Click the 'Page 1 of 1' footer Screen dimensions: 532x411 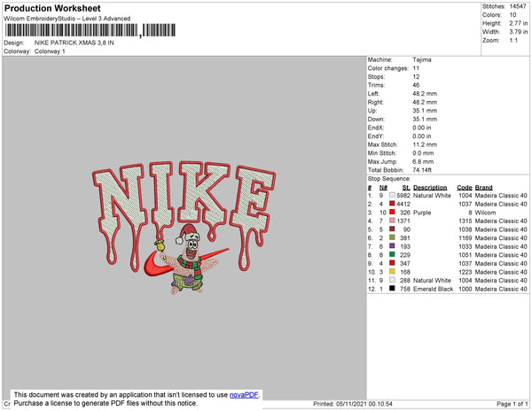coord(512,404)
